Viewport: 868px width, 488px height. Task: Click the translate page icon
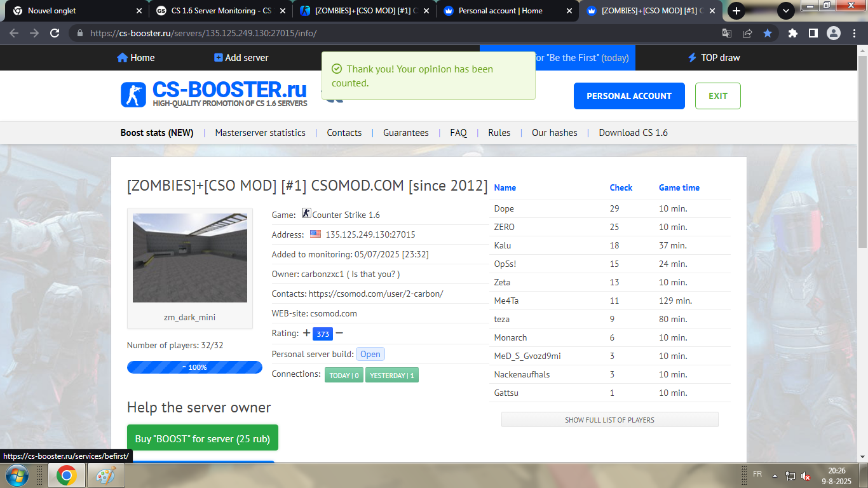point(727,33)
